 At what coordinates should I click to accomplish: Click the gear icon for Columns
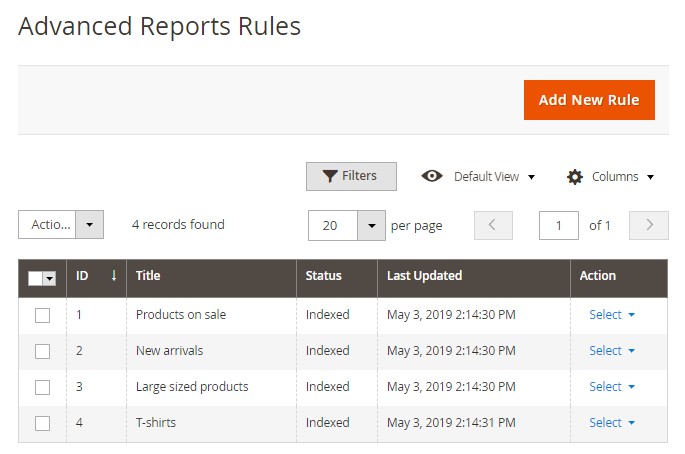574,177
